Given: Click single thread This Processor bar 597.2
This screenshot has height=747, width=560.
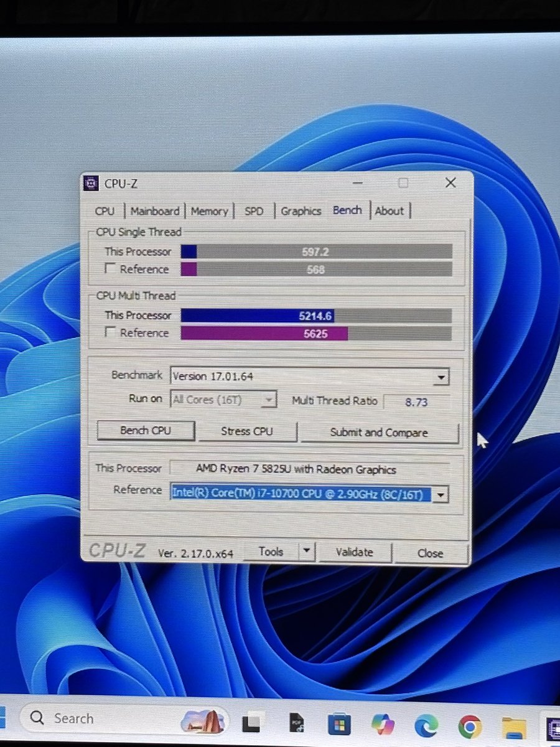Looking at the screenshot, I should (316, 251).
